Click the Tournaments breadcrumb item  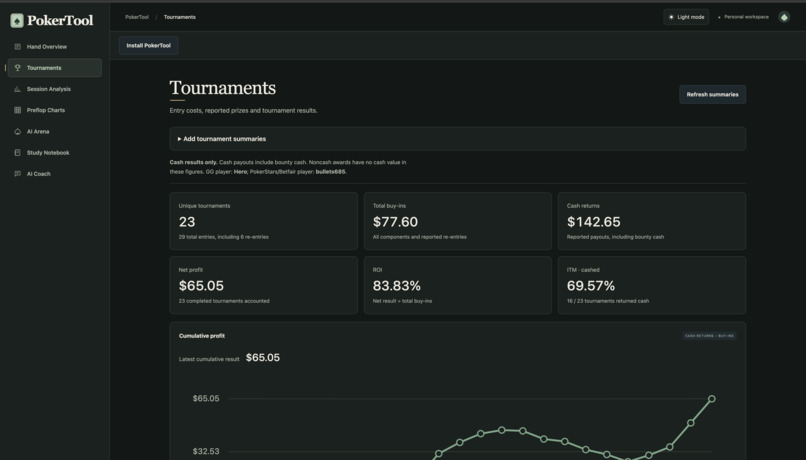point(179,17)
